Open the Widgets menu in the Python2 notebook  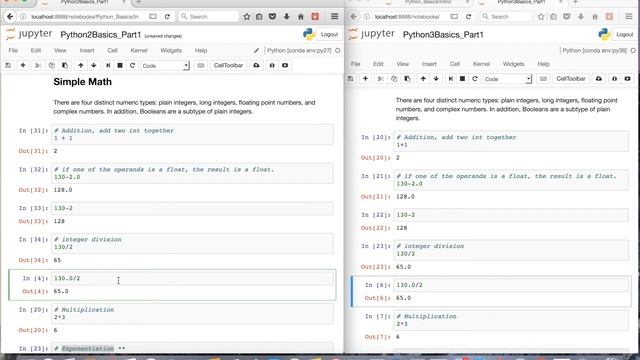171,51
